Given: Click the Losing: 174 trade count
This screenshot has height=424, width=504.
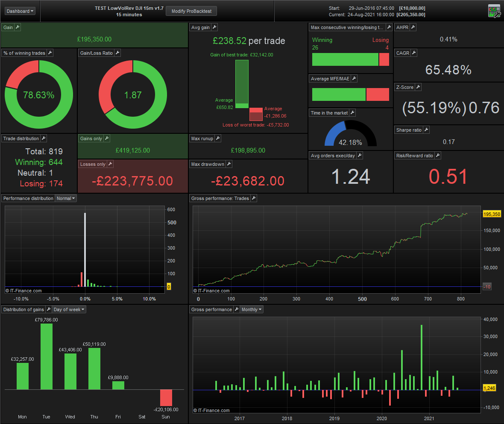Looking at the screenshot, I should coord(41,184).
